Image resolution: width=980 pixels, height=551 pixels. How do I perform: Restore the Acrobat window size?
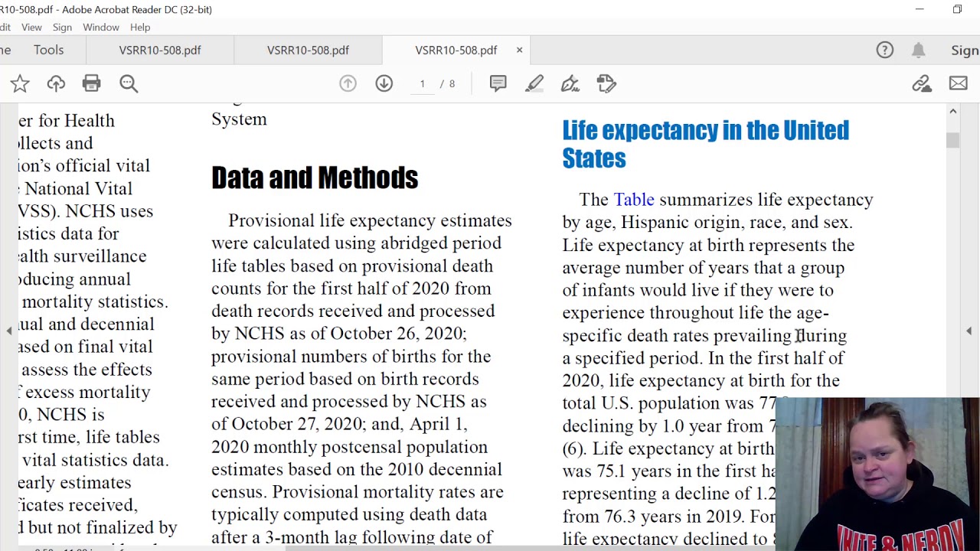957,9
